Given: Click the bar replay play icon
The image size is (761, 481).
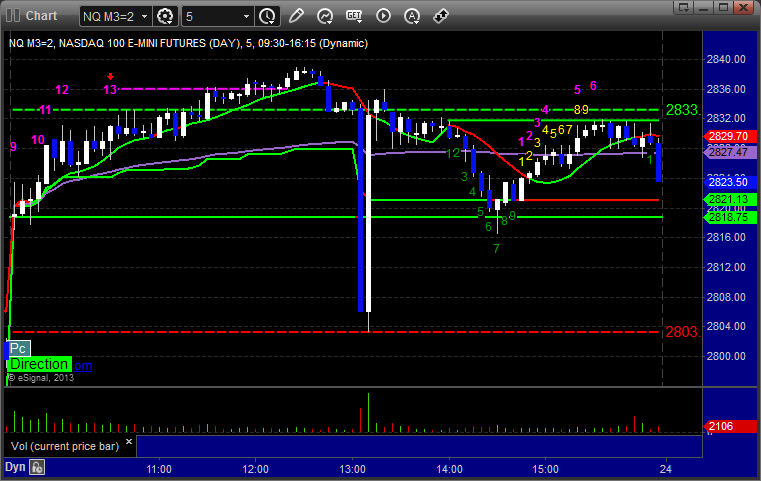Looking at the screenshot, I should 383,16.
